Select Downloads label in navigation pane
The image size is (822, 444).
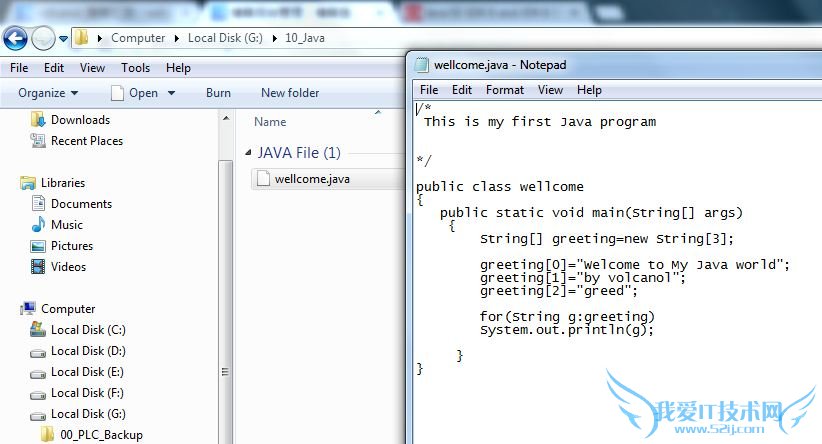(80, 120)
